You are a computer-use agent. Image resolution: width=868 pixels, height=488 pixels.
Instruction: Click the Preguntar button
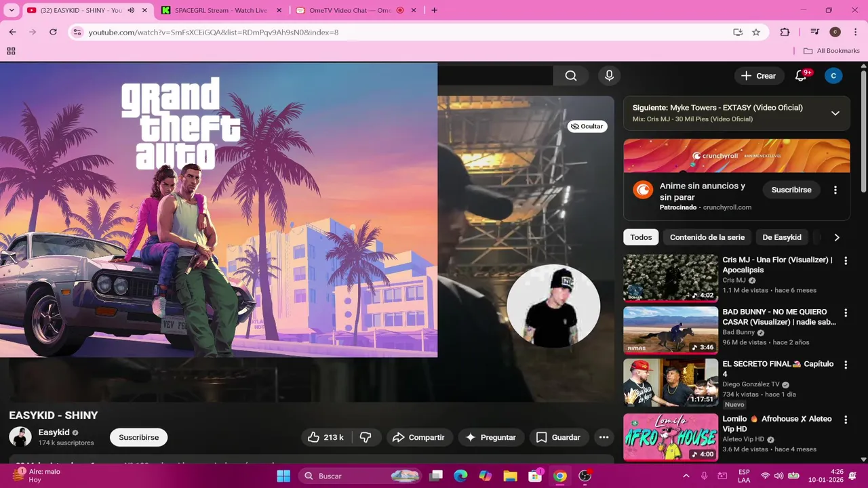coord(491,437)
